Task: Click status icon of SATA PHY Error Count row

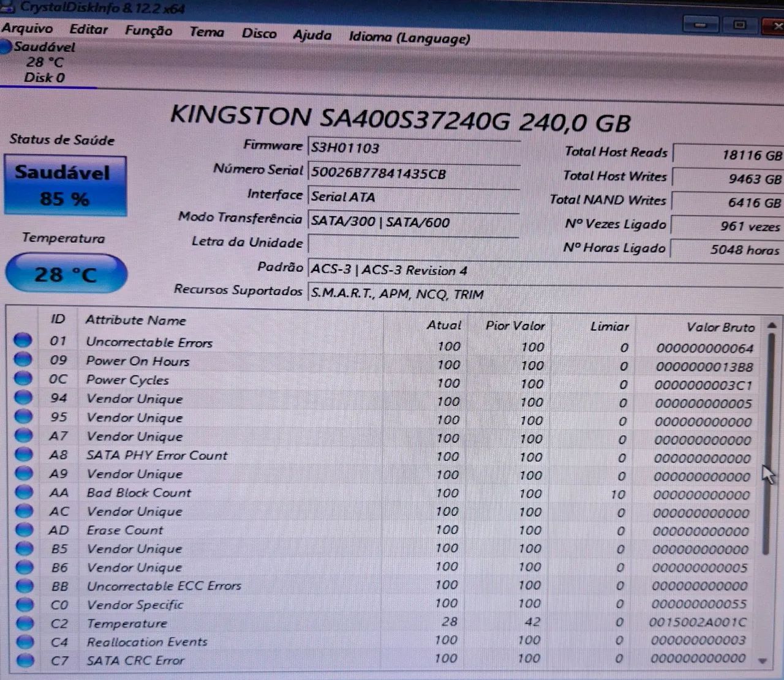Action: [x=23, y=454]
